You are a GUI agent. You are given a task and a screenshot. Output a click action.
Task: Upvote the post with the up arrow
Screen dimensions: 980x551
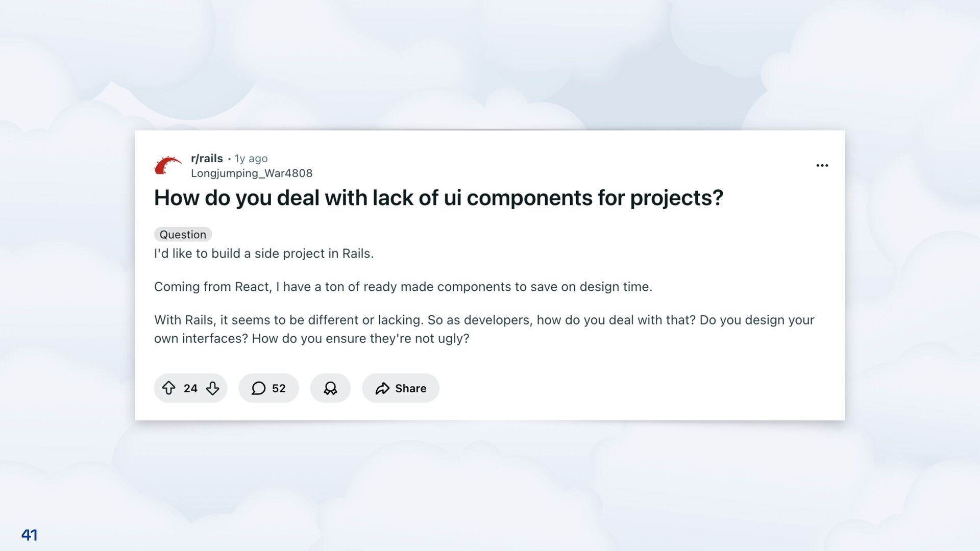click(169, 388)
